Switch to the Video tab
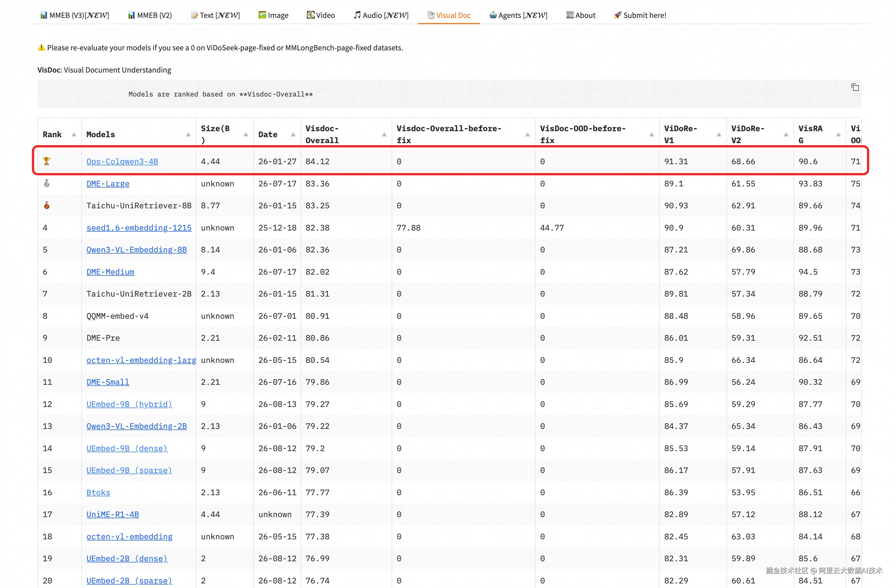Viewport: 896px width, 588px height. [x=321, y=15]
